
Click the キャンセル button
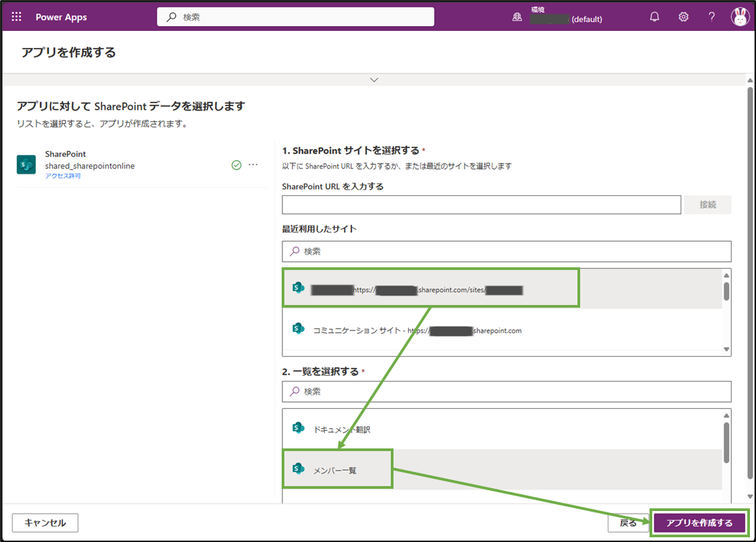pyautogui.click(x=45, y=522)
